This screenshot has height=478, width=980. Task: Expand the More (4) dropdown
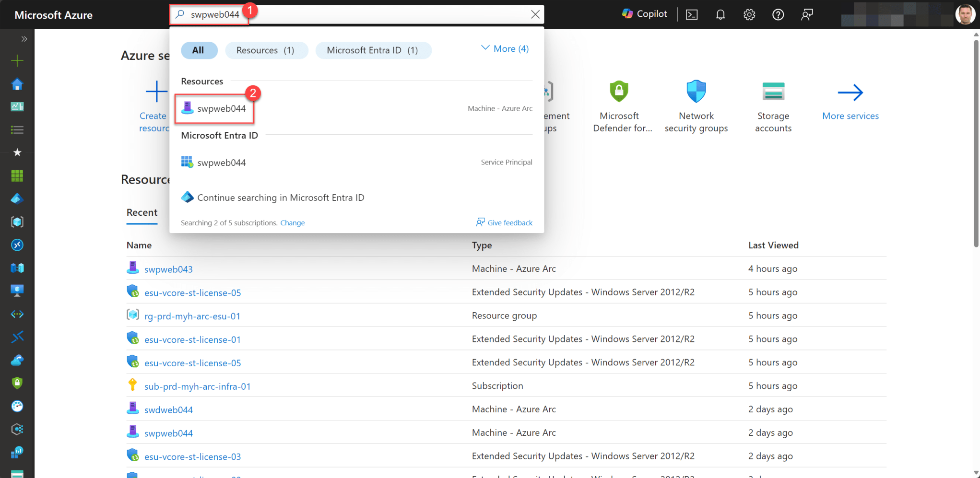(x=504, y=48)
